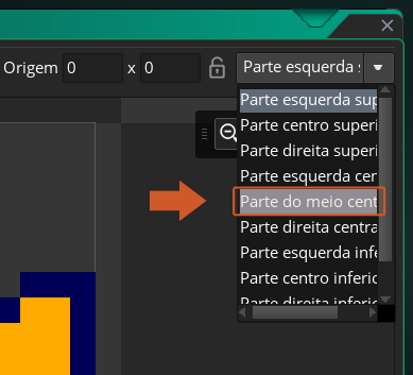
Task: Select 'Parte esquerda infe' option
Action: pos(309,253)
